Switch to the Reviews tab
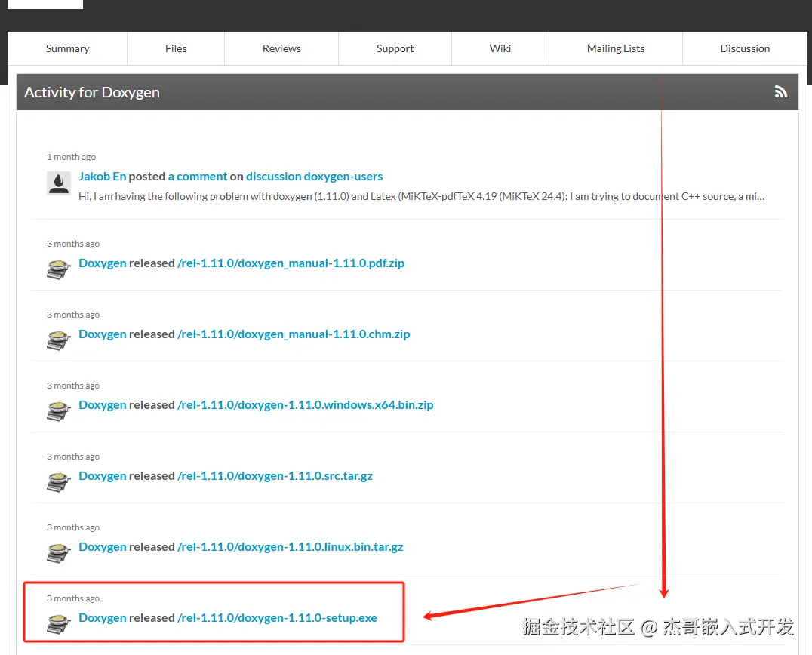 281,48
